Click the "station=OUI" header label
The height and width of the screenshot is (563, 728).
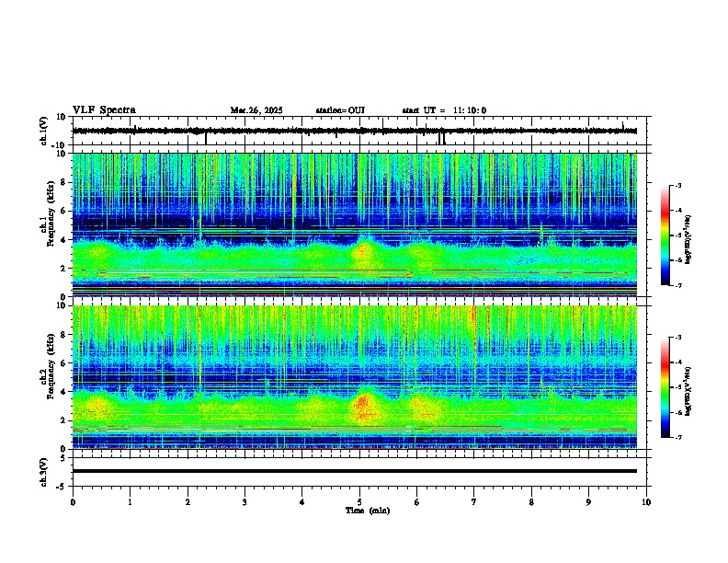[340, 110]
